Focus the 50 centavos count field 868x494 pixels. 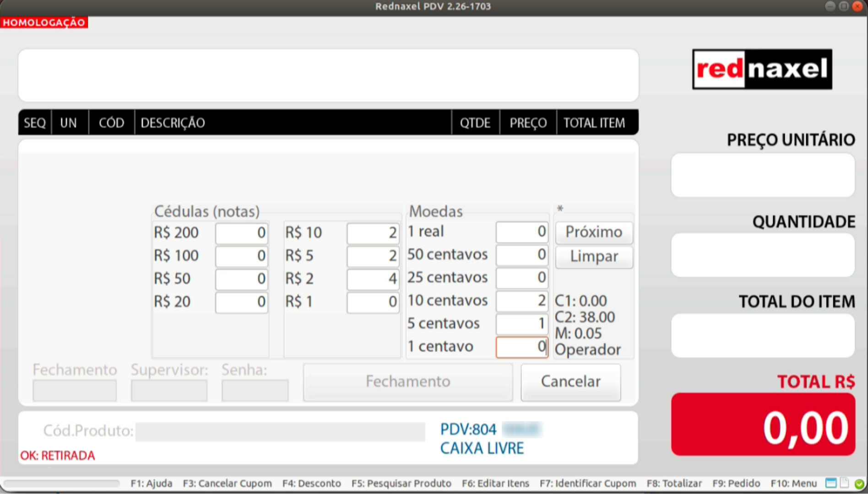coord(522,255)
